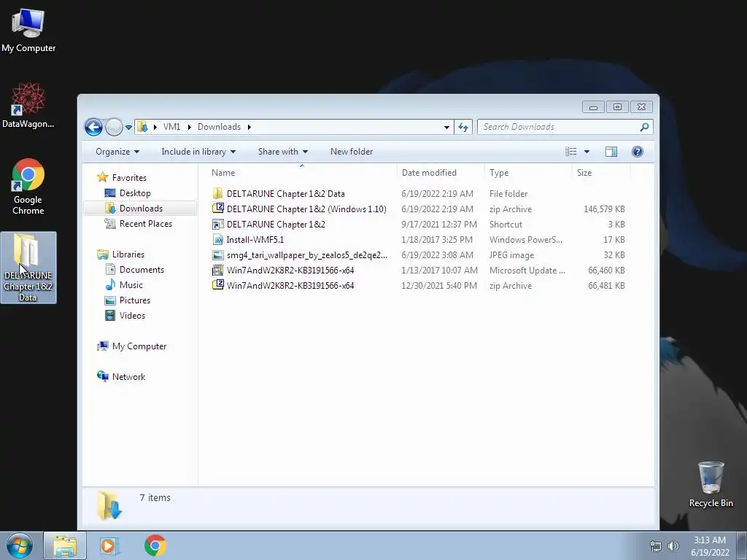
Task: Click the Change your view icon
Action: [x=570, y=152]
